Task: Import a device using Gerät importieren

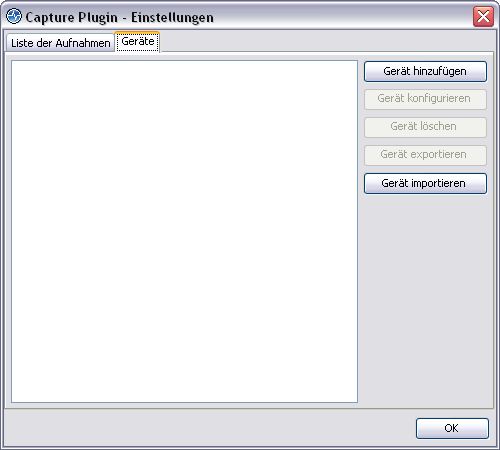Action: pos(425,183)
